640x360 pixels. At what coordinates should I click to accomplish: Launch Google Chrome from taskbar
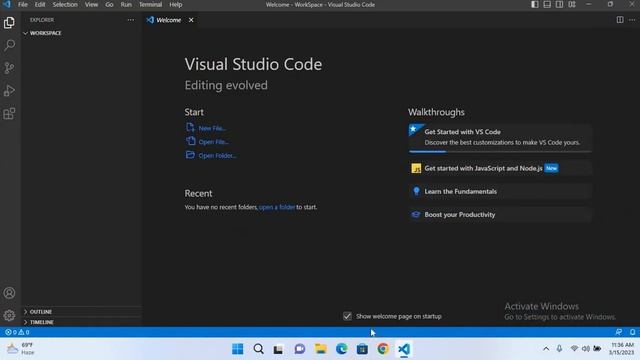[383, 349]
